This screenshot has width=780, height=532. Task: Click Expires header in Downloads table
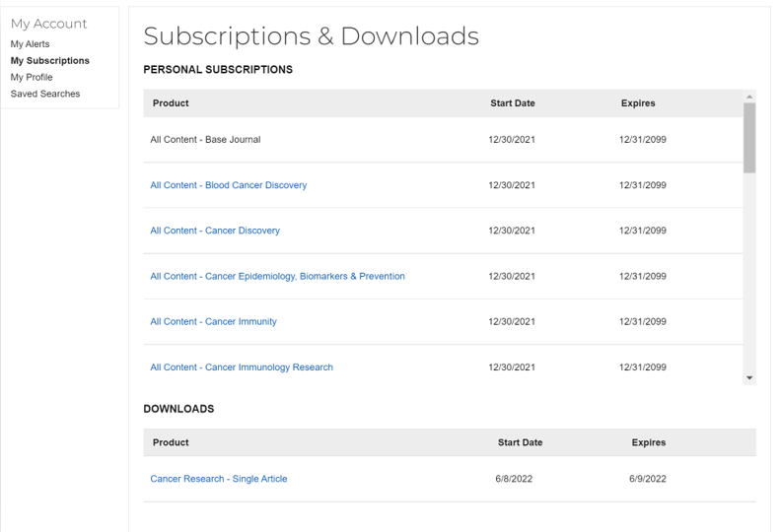pos(648,442)
